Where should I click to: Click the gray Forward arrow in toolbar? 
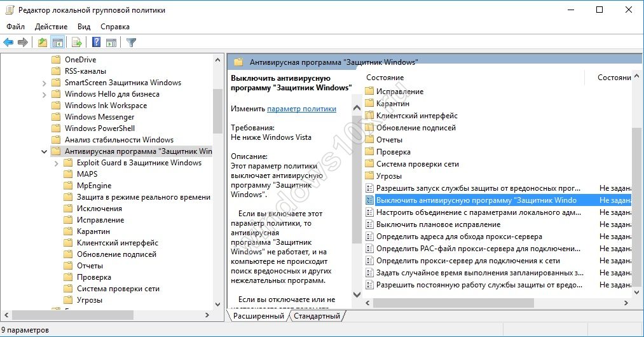point(23,43)
